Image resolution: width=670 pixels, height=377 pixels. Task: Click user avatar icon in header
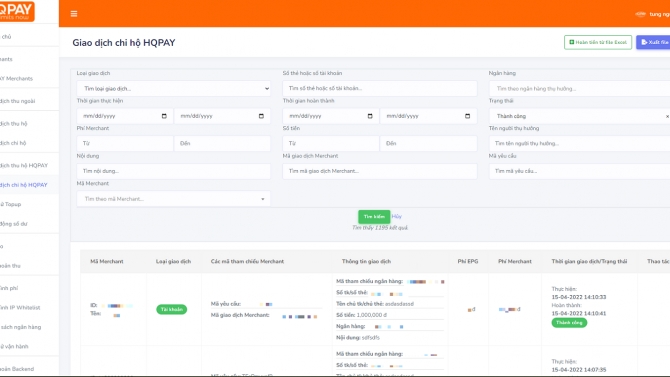click(640, 14)
